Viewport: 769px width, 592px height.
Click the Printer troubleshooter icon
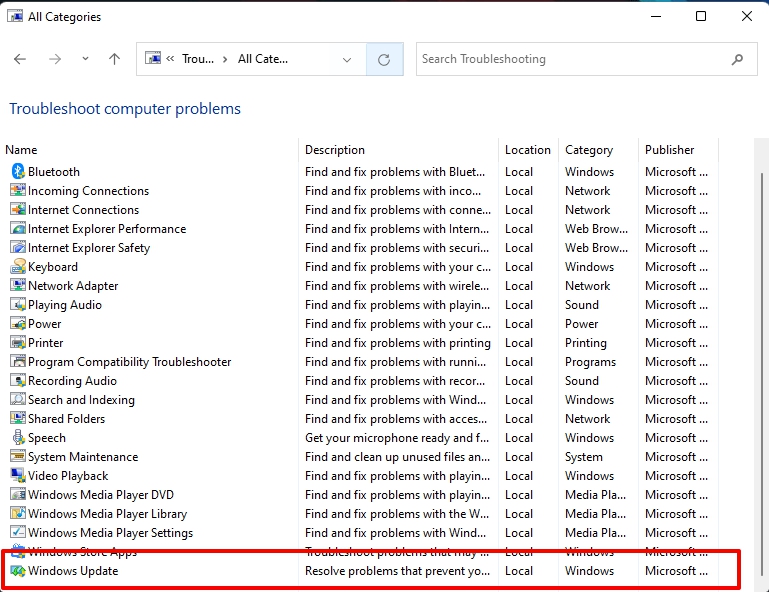[x=18, y=342]
